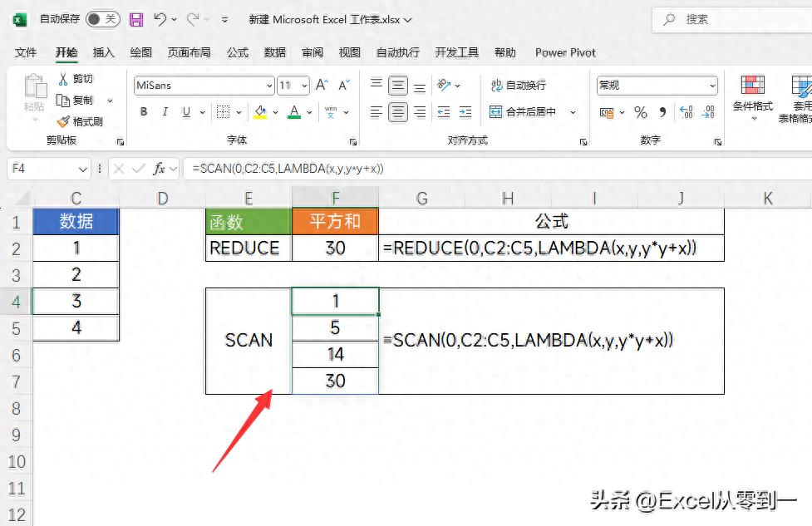The image size is (812, 526).
Task: Open the 开发工具 tab
Action: (x=457, y=52)
